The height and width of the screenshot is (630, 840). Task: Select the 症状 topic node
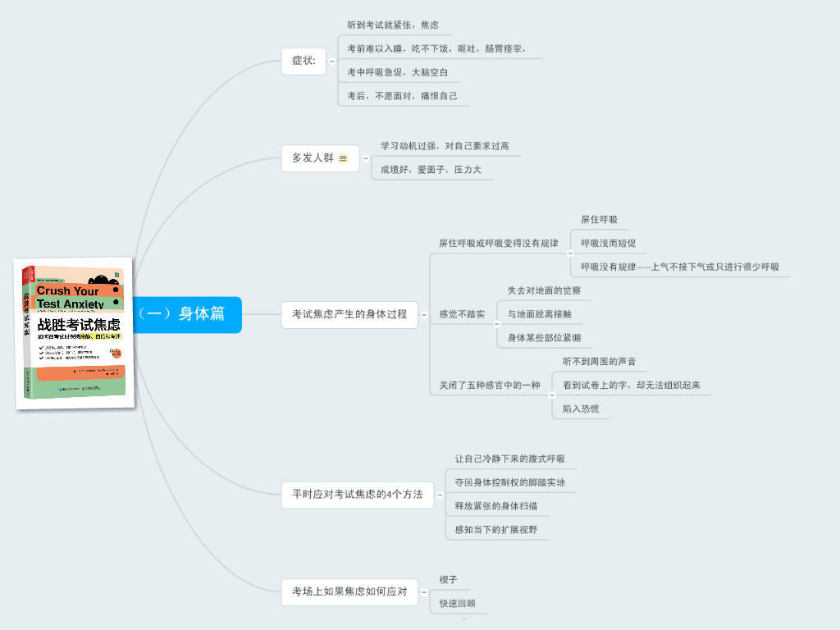304,61
